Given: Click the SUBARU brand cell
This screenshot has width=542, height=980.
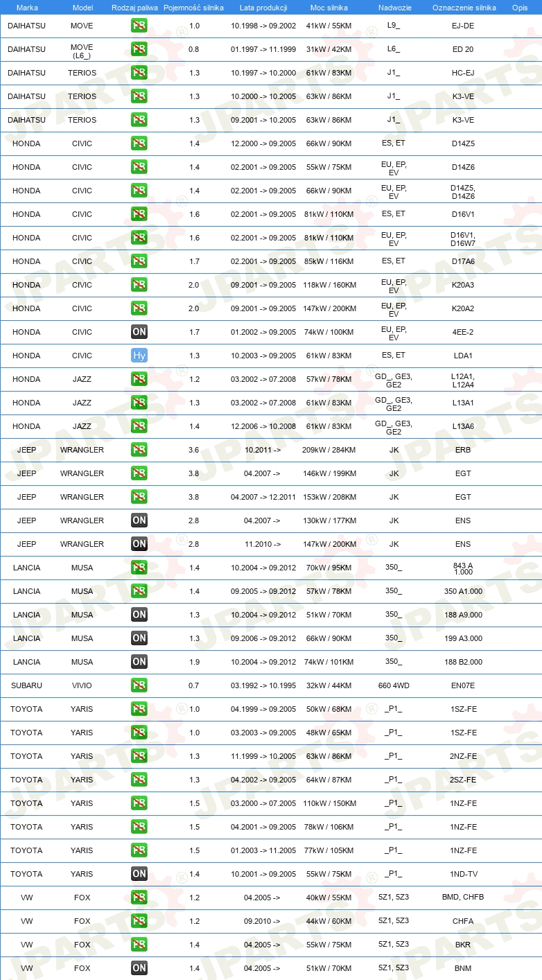Looking at the screenshot, I should [26, 685].
